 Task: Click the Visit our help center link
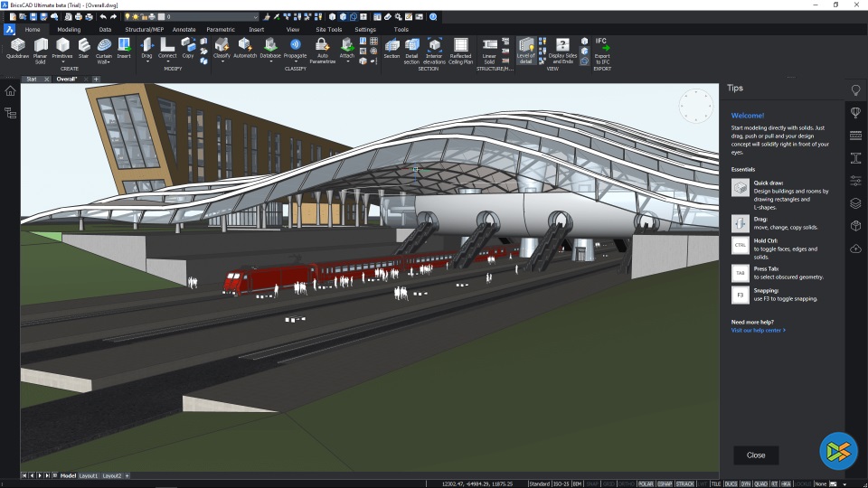click(x=758, y=330)
